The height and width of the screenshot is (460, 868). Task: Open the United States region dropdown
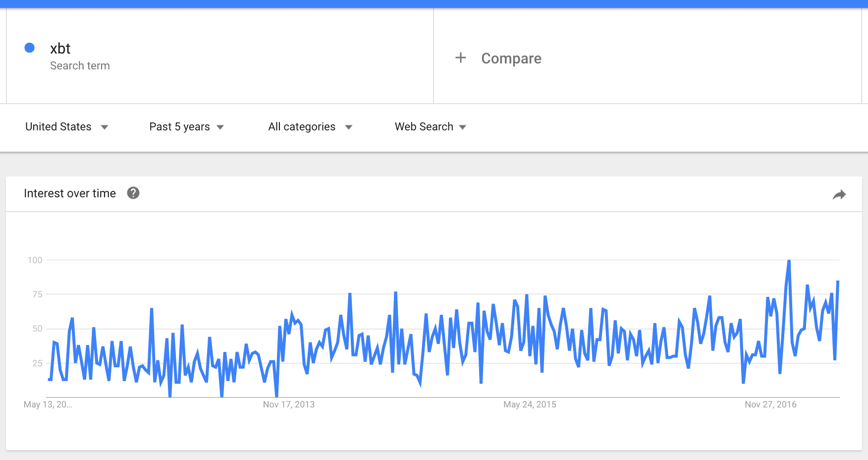click(x=66, y=127)
